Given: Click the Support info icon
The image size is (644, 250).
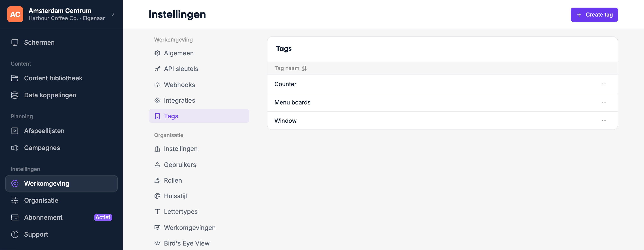Looking at the screenshot, I should click(x=15, y=234).
